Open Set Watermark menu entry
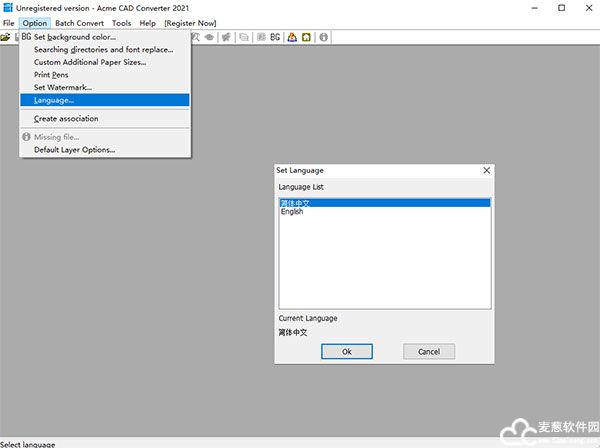 (x=105, y=87)
